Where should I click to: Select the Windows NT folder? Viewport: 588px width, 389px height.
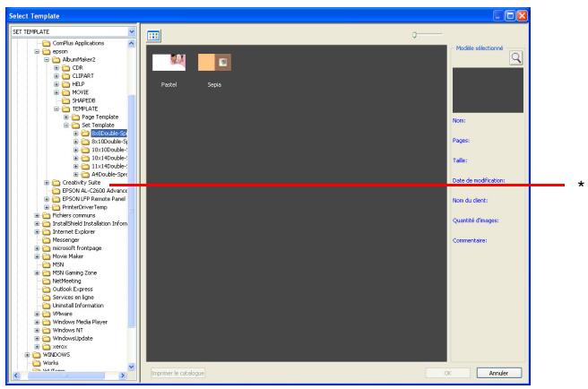68,330
